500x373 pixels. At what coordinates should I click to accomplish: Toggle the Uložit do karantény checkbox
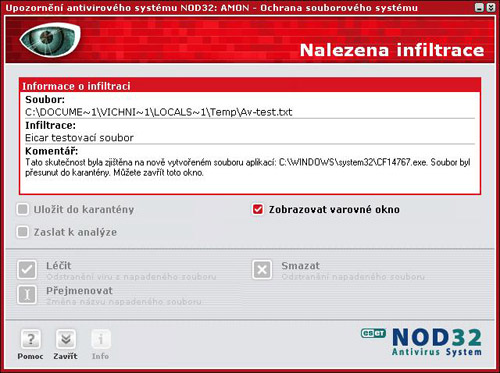pos(23,210)
